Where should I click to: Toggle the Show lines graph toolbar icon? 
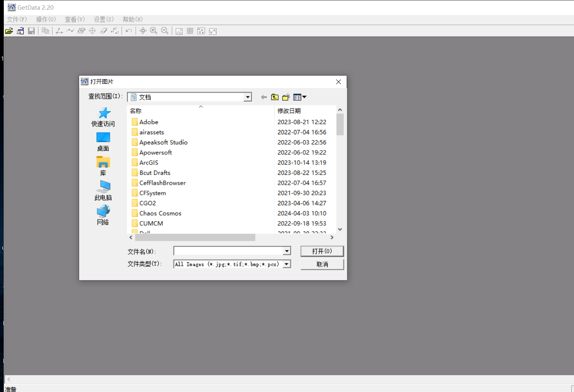[x=213, y=31]
